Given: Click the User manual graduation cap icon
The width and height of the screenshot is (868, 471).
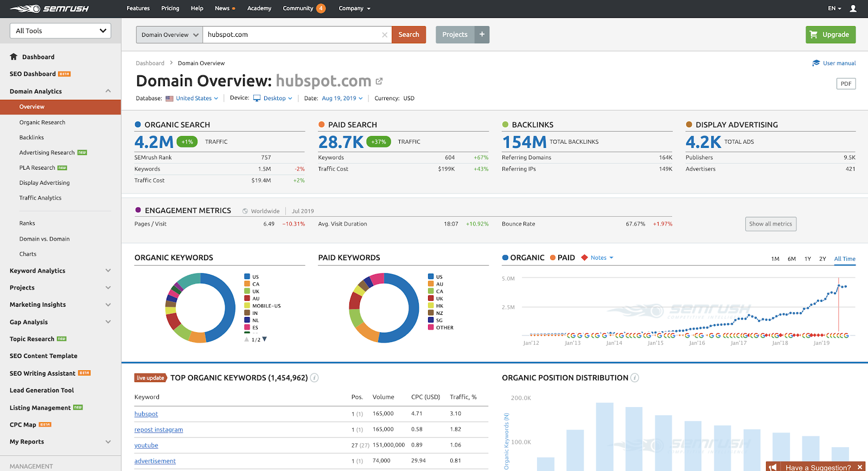Looking at the screenshot, I should (816, 63).
